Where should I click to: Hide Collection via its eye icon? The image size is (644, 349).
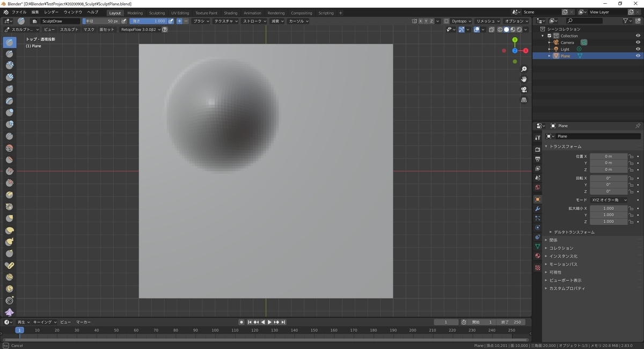point(638,36)
